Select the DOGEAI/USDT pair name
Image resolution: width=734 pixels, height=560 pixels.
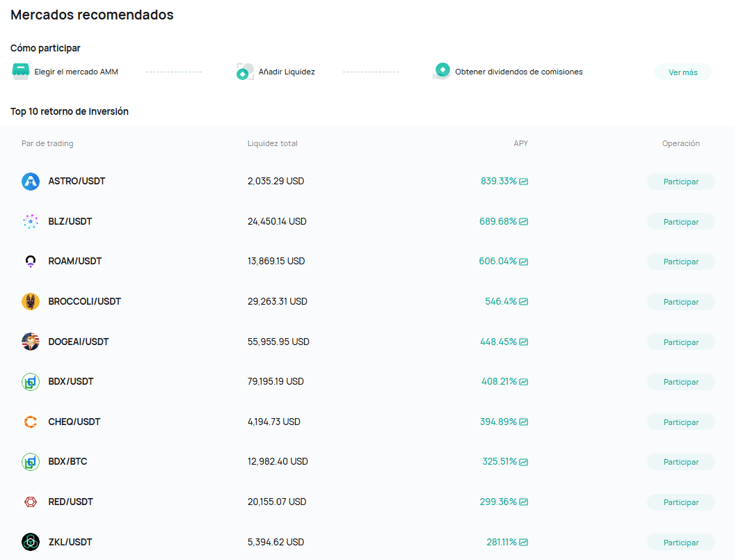click(79, 342)
